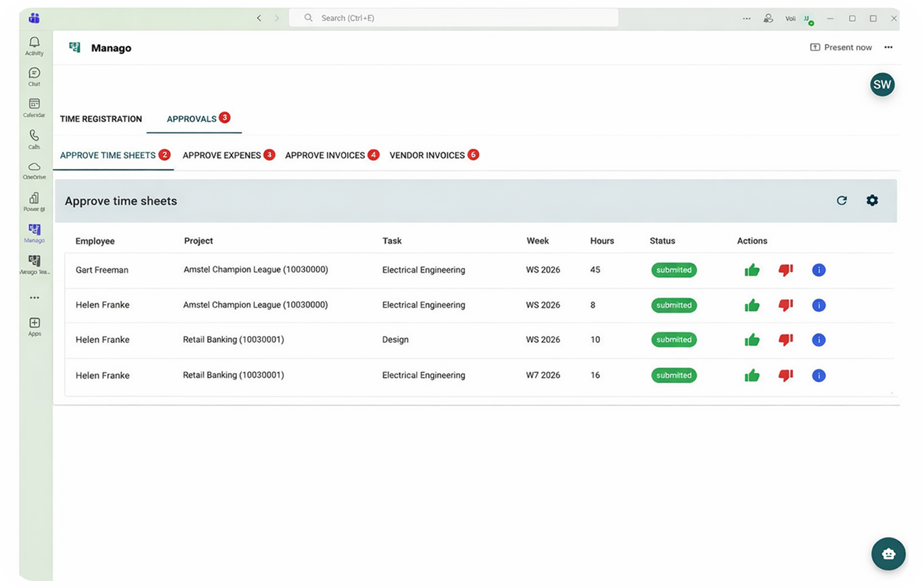Viewport: 923px width, 588px height.
Task: Open settings and more in title bar
Action: tap(747, 18)
